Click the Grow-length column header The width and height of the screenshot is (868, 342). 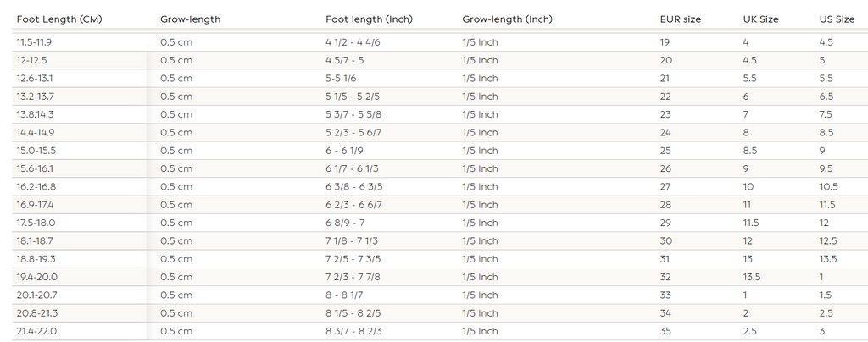point(190,19)
